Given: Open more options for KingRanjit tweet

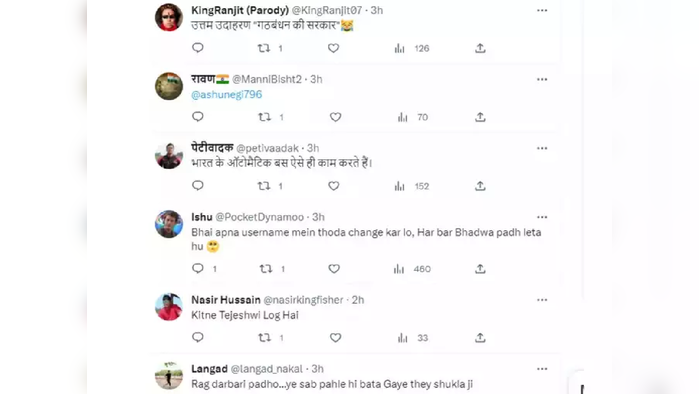Looking at the screenshot, I should [x=542, y=10].
